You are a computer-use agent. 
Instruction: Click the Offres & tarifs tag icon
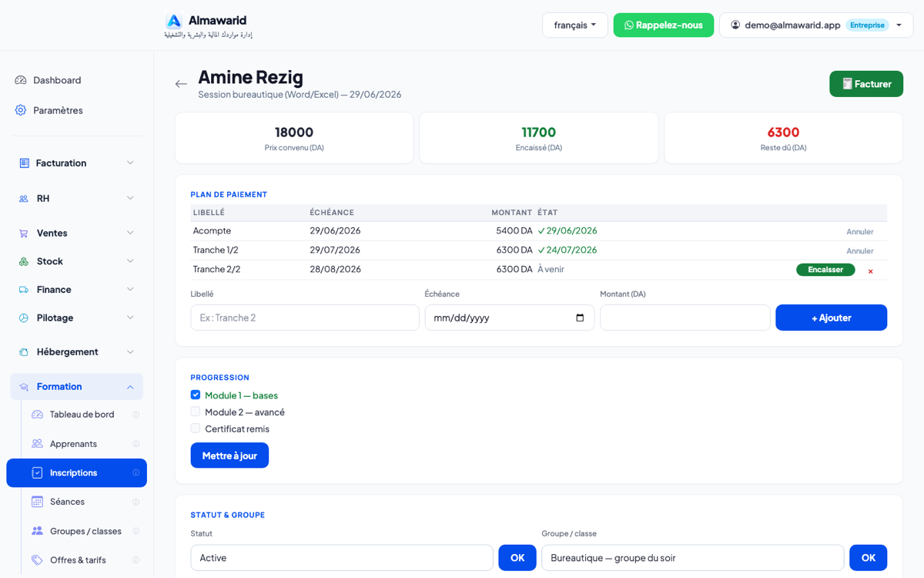[x=37, y=560]
